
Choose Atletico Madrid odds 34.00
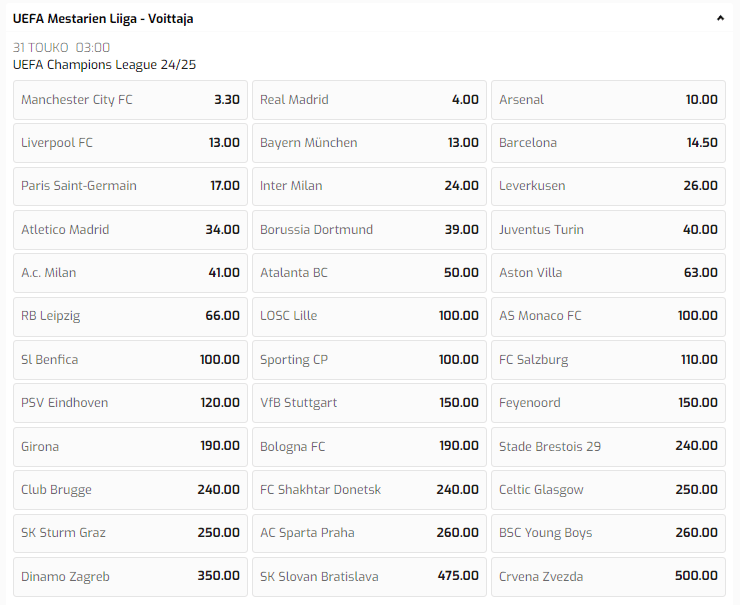(130, 230)
